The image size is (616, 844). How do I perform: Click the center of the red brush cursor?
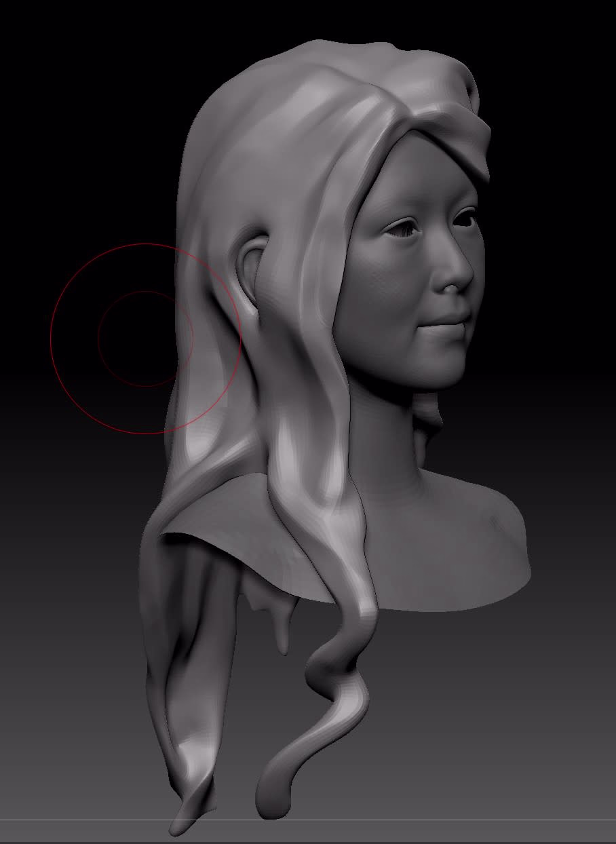(146, 338)
